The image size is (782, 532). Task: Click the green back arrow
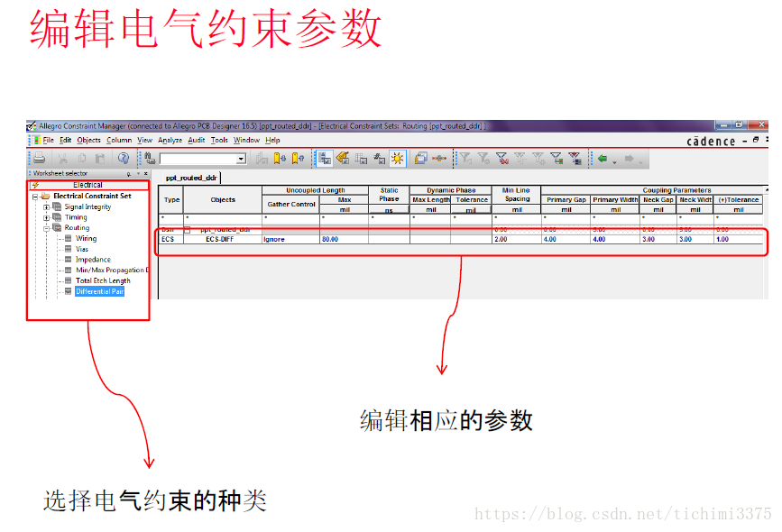603,159
